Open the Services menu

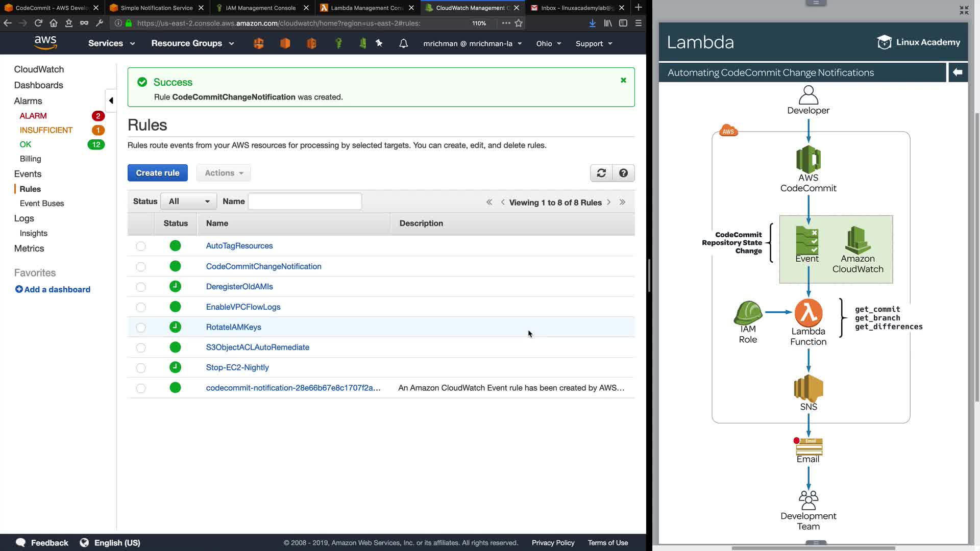[111, 43]
